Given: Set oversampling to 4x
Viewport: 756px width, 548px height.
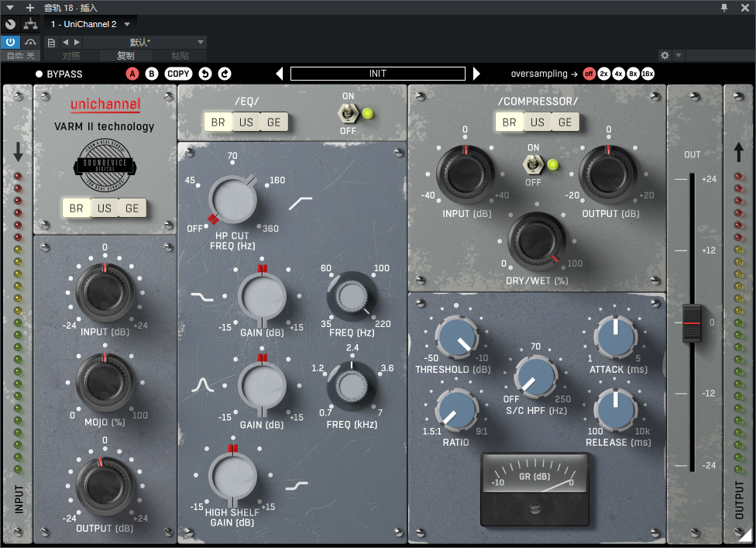Looking at the screenshot, I should 619,74.
